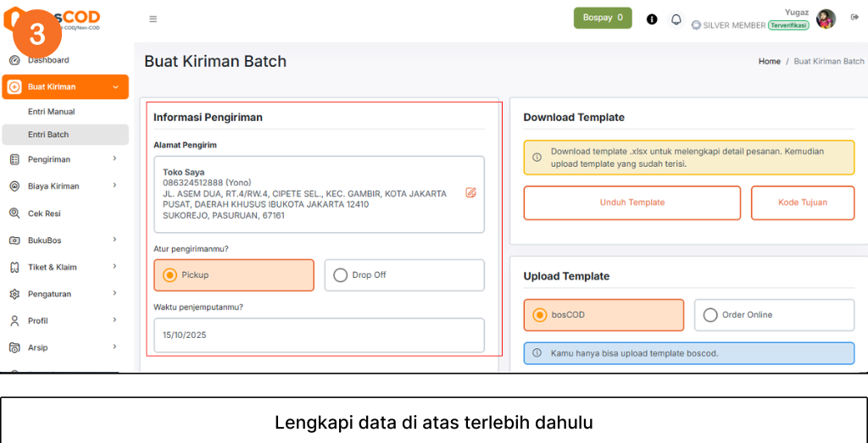
Task: Click the Bospay balance button
Action: (602, 18)
